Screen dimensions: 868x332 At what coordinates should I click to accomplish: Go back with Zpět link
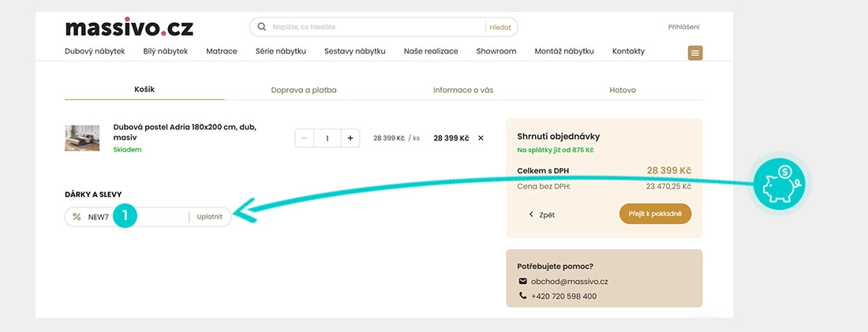[542, 214]
